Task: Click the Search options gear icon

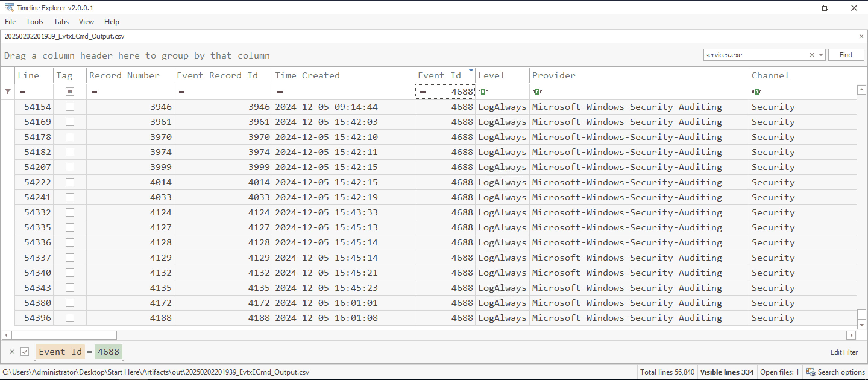Action: click(810, 372)
